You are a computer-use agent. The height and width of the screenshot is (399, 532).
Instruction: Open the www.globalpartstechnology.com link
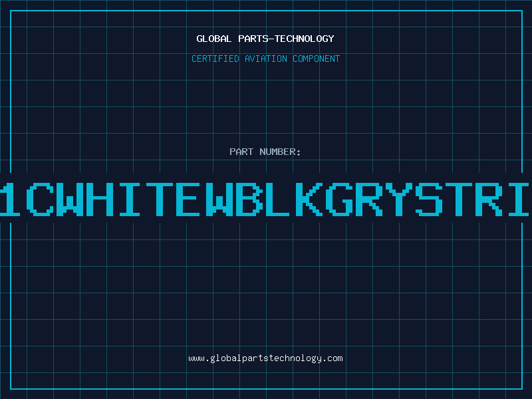pyautogui.click(x=265, y=358)
